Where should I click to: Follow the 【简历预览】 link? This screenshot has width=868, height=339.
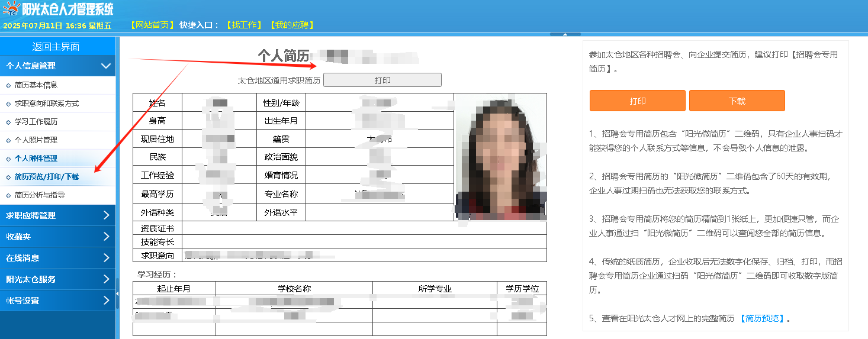point(761,318)
